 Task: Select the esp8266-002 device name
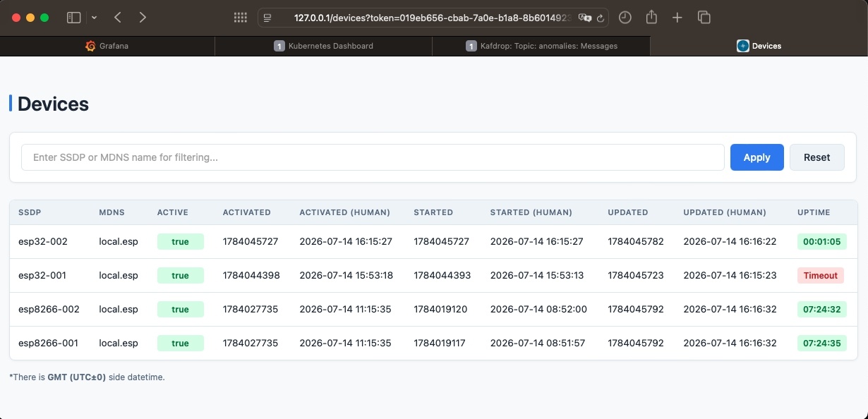(49, 309)
